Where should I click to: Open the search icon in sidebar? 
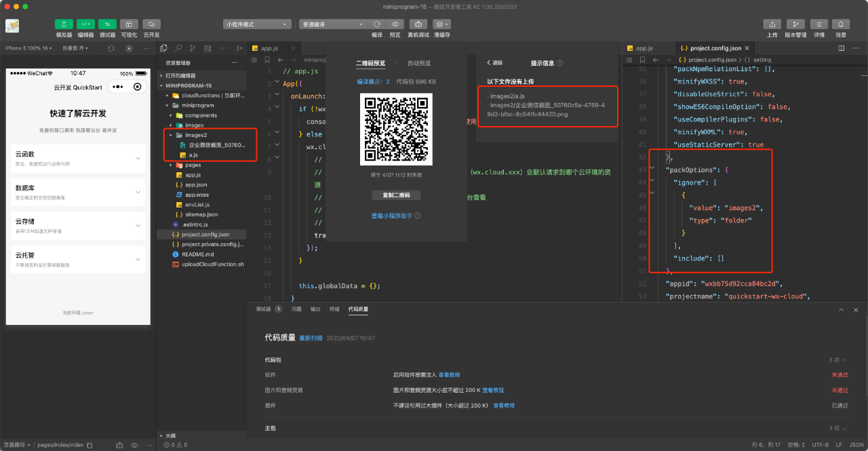(x=178, y=48)
